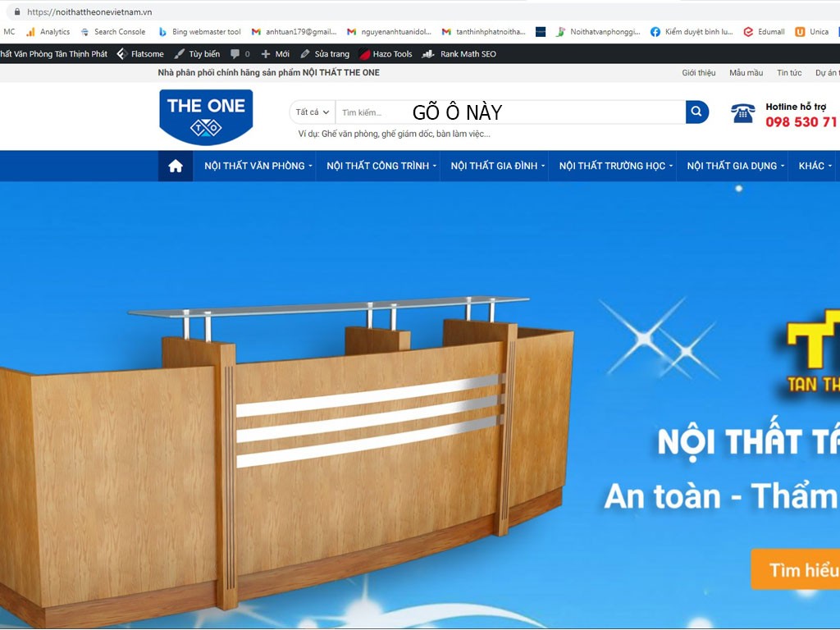840x630 pixels.
Task: Expand the 'Tất cả' category dropdown
Action: (x=313, y=112)
